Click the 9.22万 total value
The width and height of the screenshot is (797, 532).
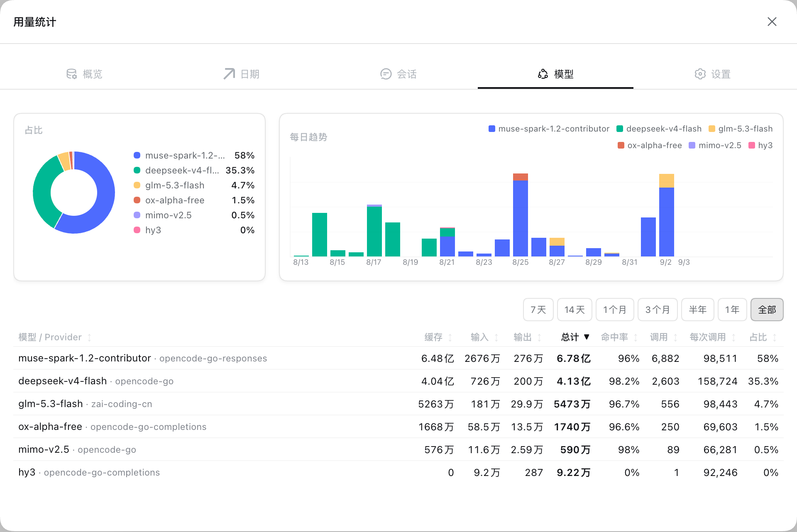573,472
